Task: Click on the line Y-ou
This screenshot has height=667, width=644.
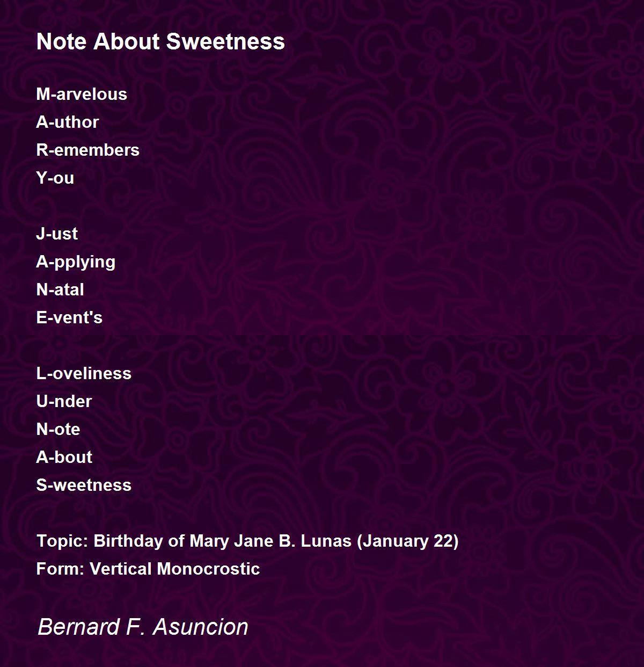Action: 55,178
